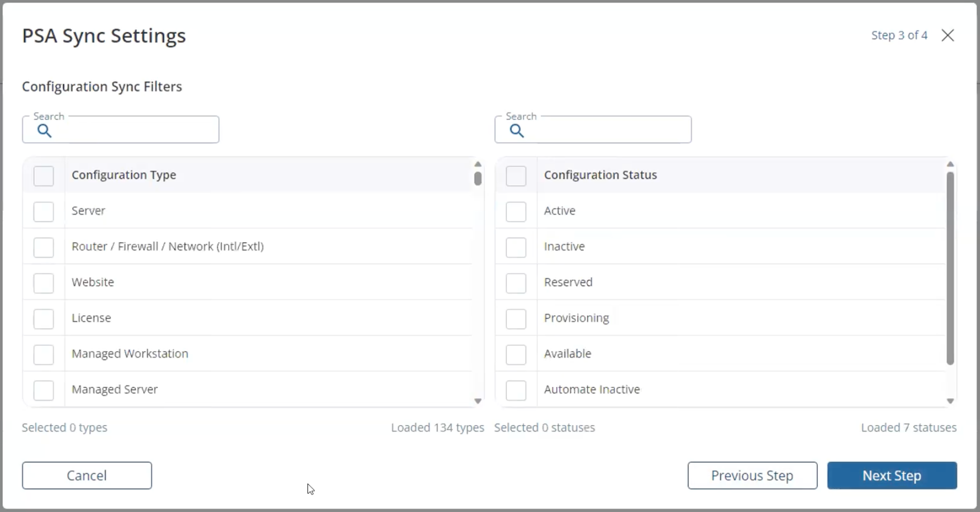Click the 'Selected 0 types' text
980x512 pixels.
click(65, 427)
